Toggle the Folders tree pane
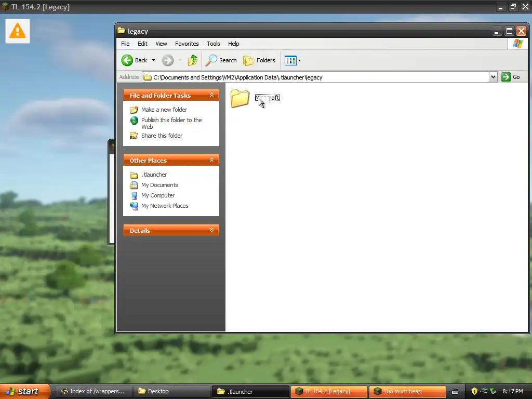The width and height of the screenshot is (532, 399). [259, 60]
